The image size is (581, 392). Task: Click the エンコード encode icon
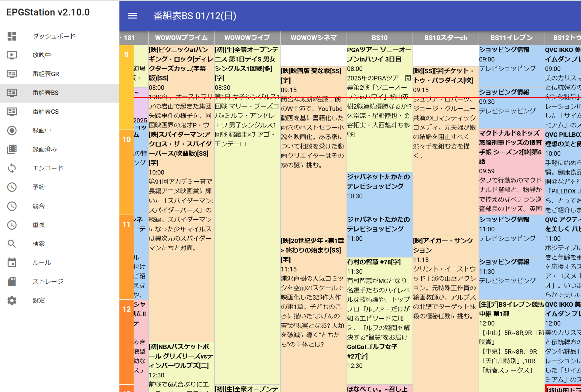pyautogui.click(x=12, y=168)
